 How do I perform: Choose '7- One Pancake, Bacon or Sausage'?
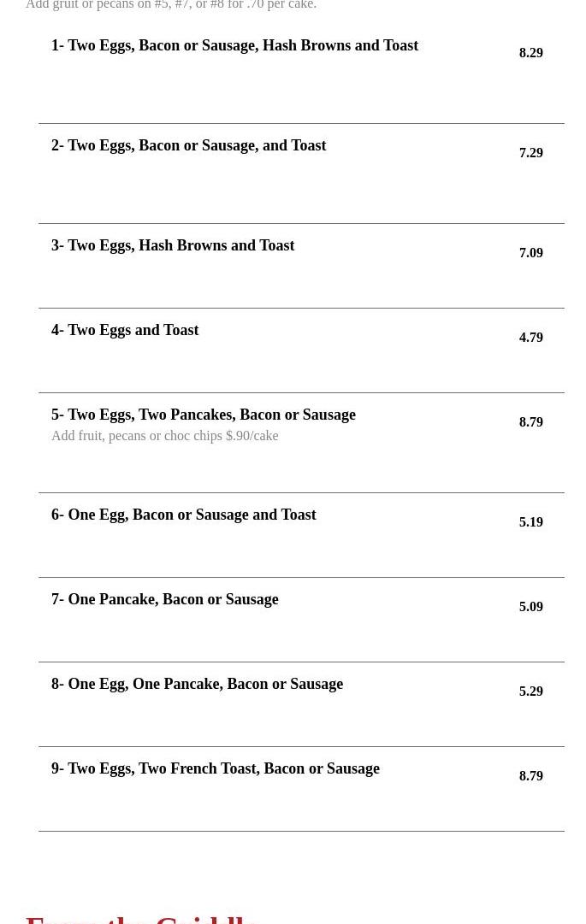coord(164,599)
